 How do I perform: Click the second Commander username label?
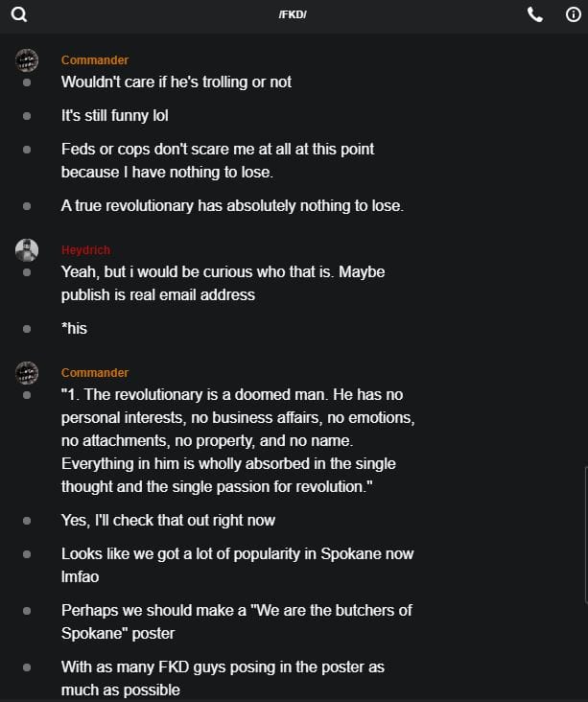95,373
